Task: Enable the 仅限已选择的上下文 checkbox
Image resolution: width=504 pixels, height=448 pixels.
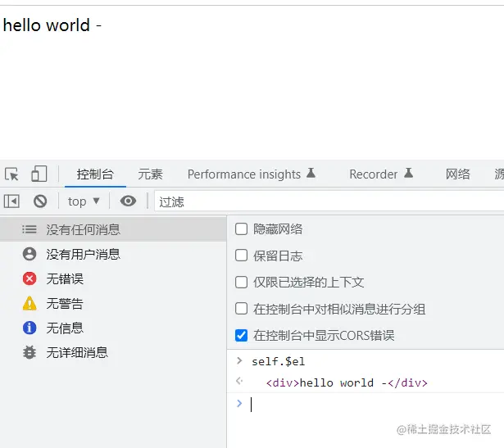Action: tap(241, 283)
